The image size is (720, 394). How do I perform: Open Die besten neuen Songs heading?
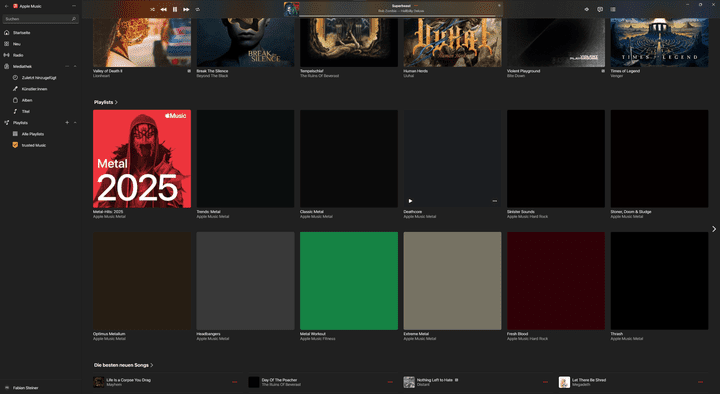pyautogui.click(x=124, y=365)
